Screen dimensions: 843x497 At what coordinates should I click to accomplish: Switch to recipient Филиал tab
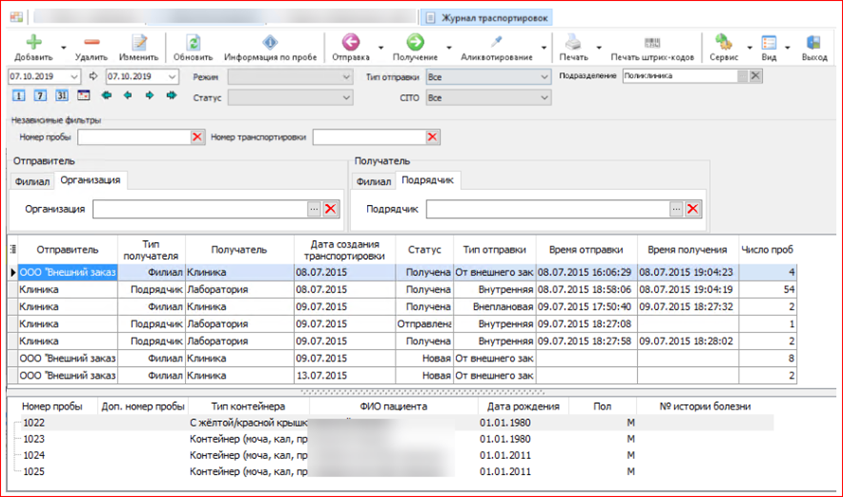(373, 181)
